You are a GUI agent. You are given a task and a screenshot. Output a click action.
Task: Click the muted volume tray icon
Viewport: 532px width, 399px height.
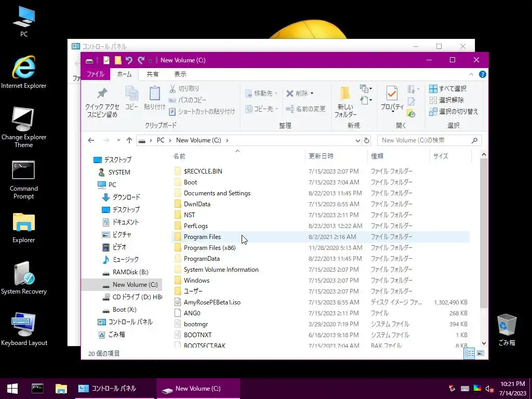click(x=489, y=389)
